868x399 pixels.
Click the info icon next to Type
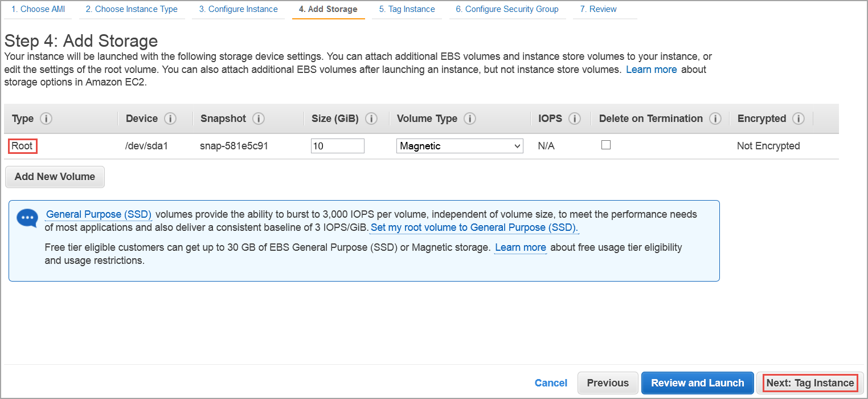46,119
